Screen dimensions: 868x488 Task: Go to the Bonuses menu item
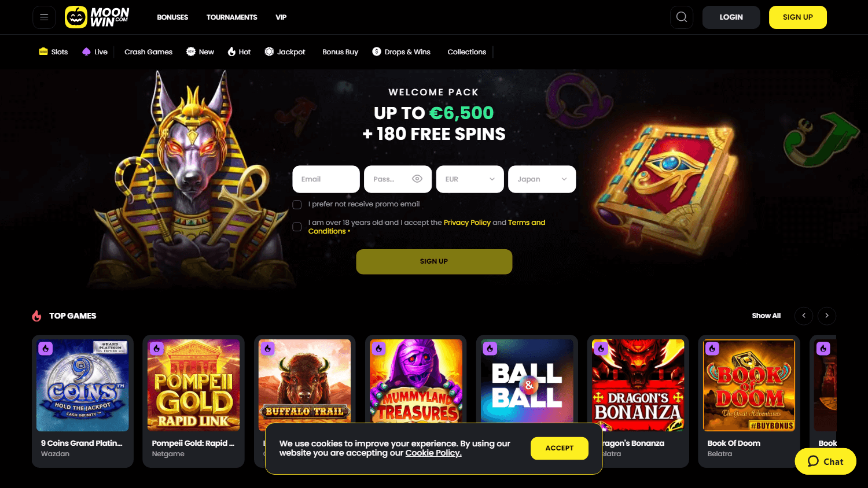[172, 17]
